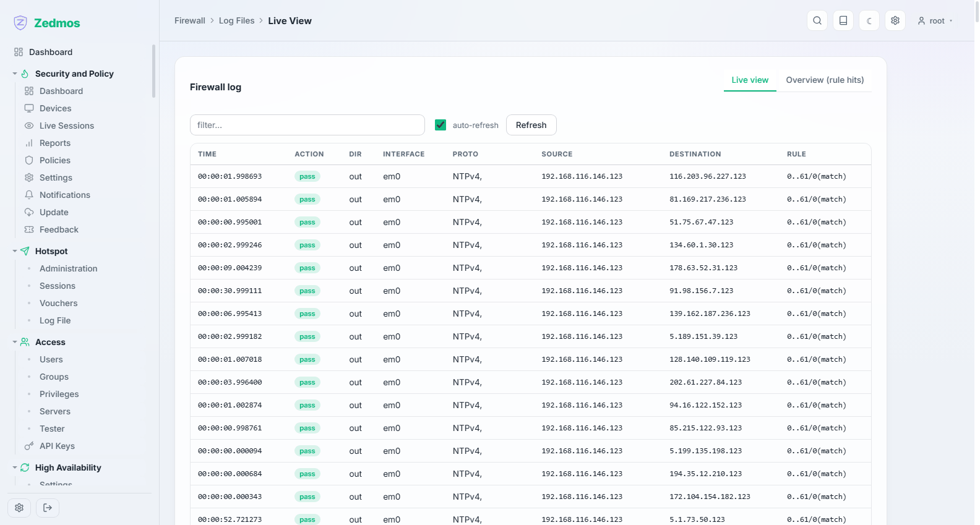Click destination 81.169.217.236.123
The image size is (980, 525).
(x=708, y=199)
